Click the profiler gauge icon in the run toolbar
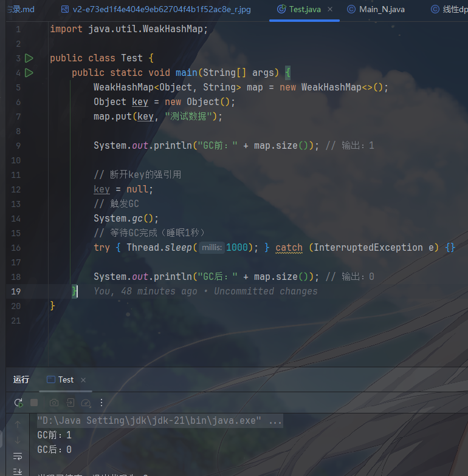The height and width of the screenshot is (476, 468). tap(86, 403)
